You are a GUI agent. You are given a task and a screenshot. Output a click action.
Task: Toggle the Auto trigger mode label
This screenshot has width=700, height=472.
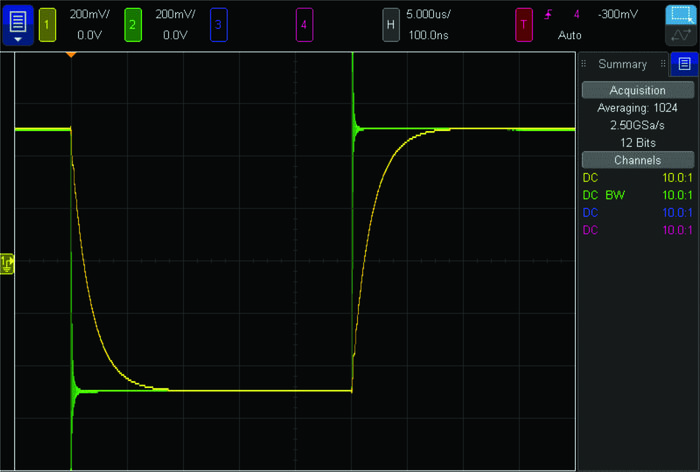coord(571,34)
